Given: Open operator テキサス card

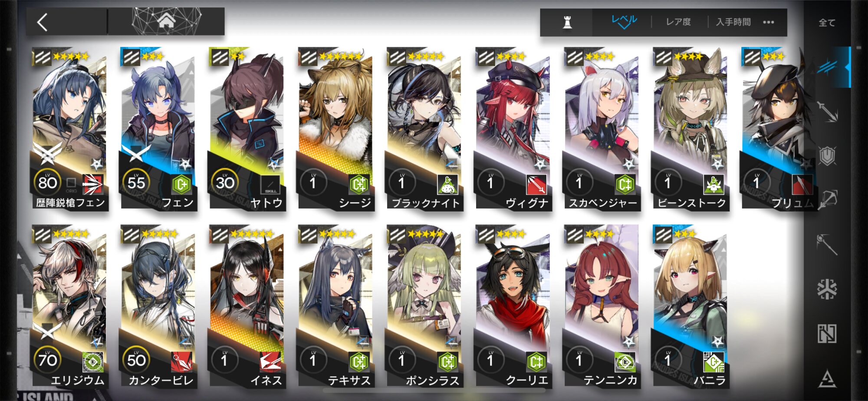Looking at the screenshot, I should (x=335, y=306).
